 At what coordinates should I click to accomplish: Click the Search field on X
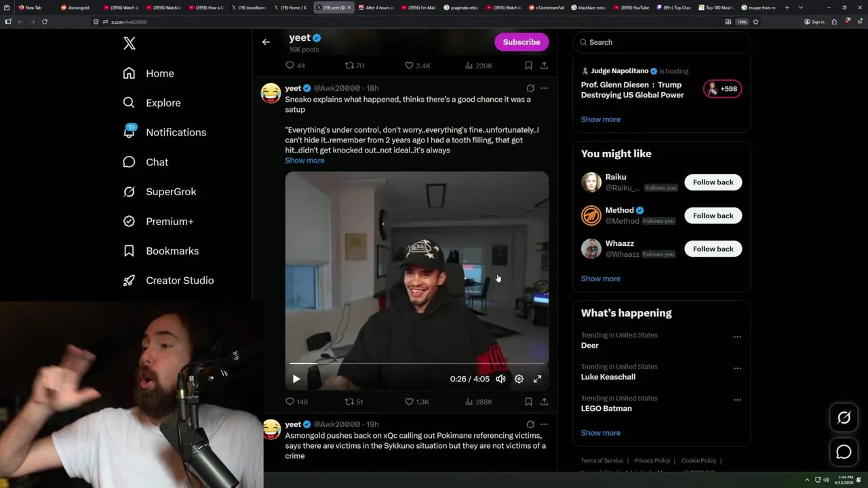[x=662, y=42]
